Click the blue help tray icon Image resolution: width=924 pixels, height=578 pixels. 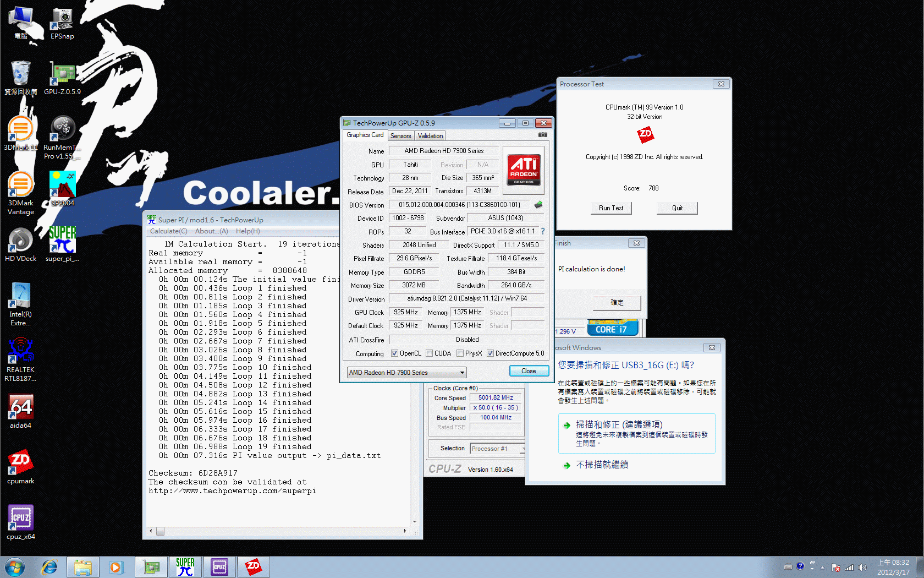click(800, 566)
